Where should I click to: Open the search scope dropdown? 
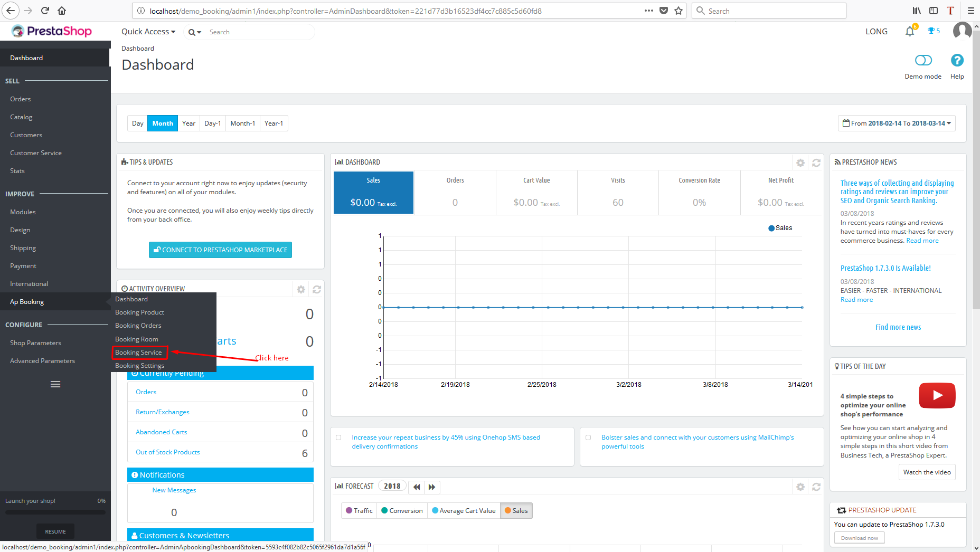[195, 32]
